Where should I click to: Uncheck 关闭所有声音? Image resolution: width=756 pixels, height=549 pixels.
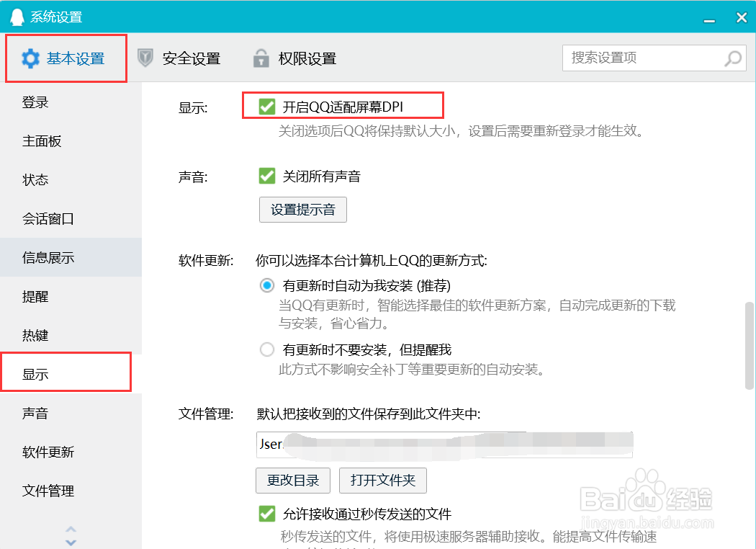coord(268,175)
